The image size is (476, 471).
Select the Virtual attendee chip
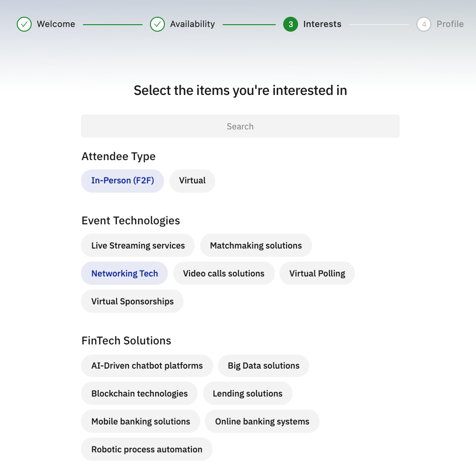point(192,181)
